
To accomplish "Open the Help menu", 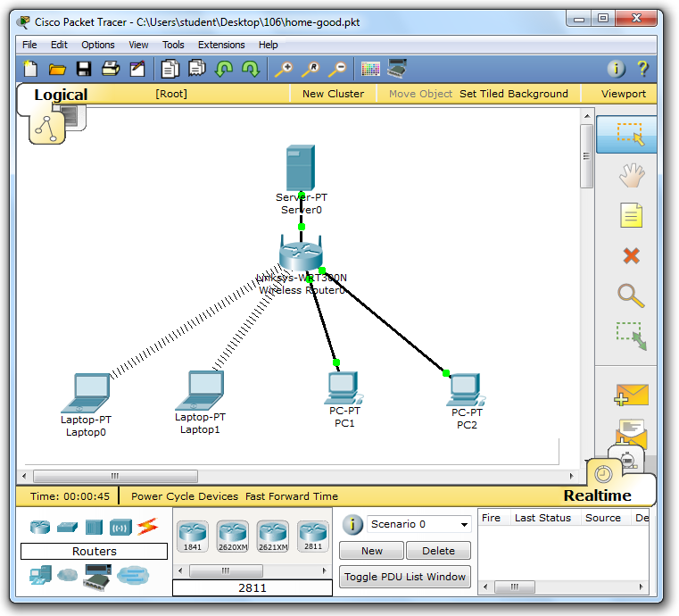I will click(268, 45).
